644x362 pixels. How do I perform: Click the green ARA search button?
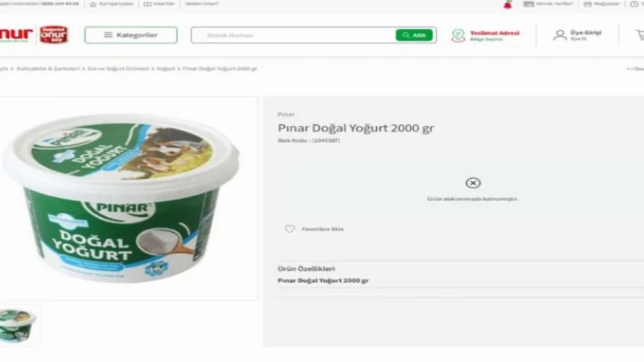coord(414,35)
